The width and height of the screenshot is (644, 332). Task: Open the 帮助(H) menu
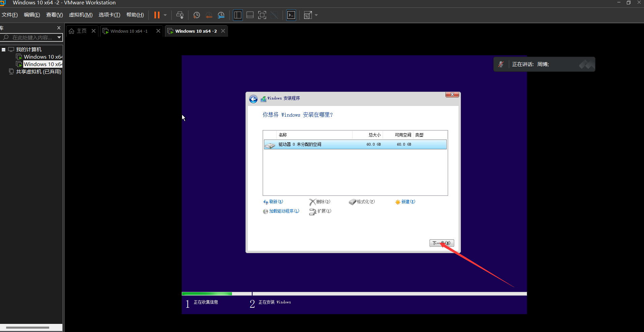pos(135,15)
